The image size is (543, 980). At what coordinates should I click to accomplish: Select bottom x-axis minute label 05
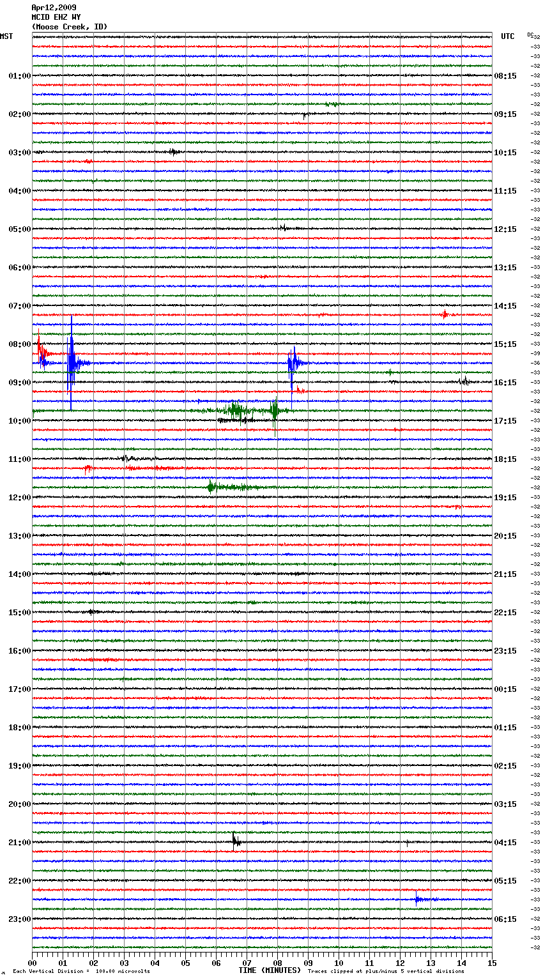pos(186,963)
